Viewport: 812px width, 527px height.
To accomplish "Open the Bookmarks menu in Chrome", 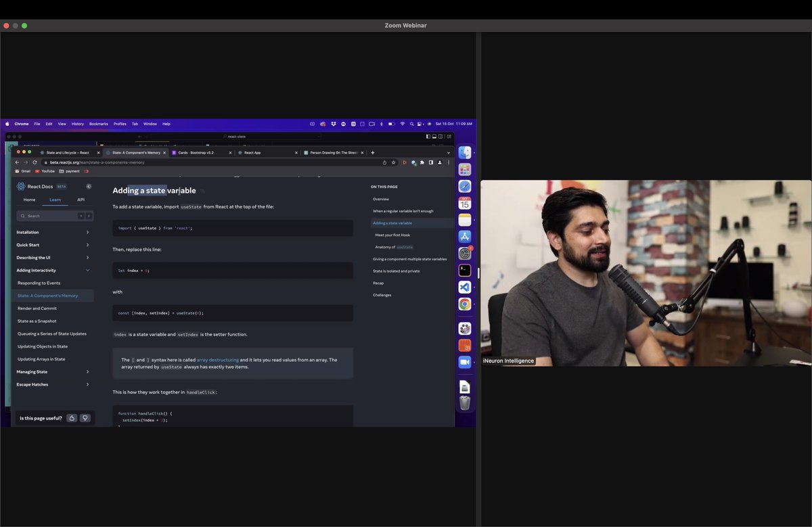I will click(98, 123).
